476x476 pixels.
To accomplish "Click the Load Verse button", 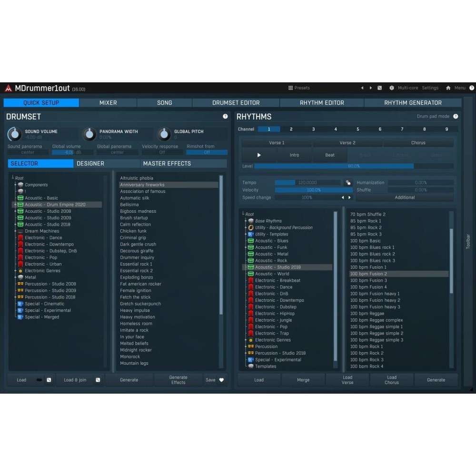I will (347, 380).
